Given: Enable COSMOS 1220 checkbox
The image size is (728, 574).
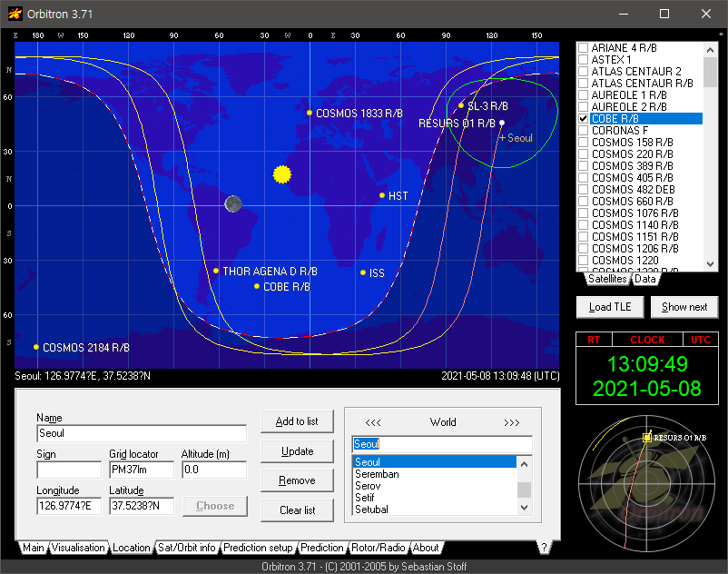Looking at the screenshot, I should 583,261.
